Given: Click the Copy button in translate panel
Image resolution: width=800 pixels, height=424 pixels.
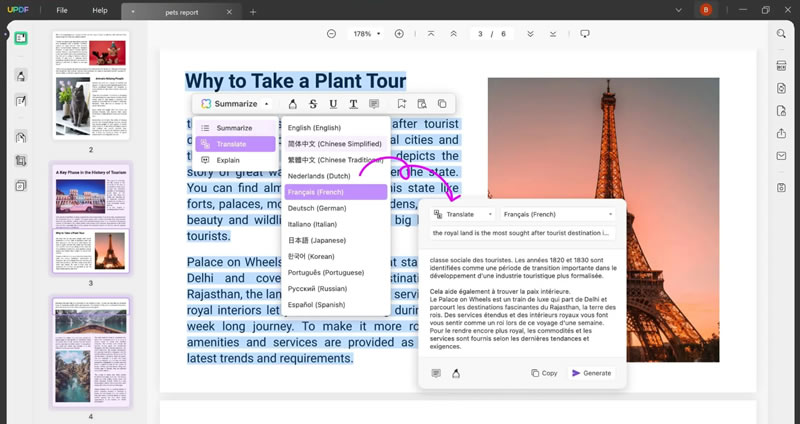Looking at the screenshot, I should [x=544, y=373].
